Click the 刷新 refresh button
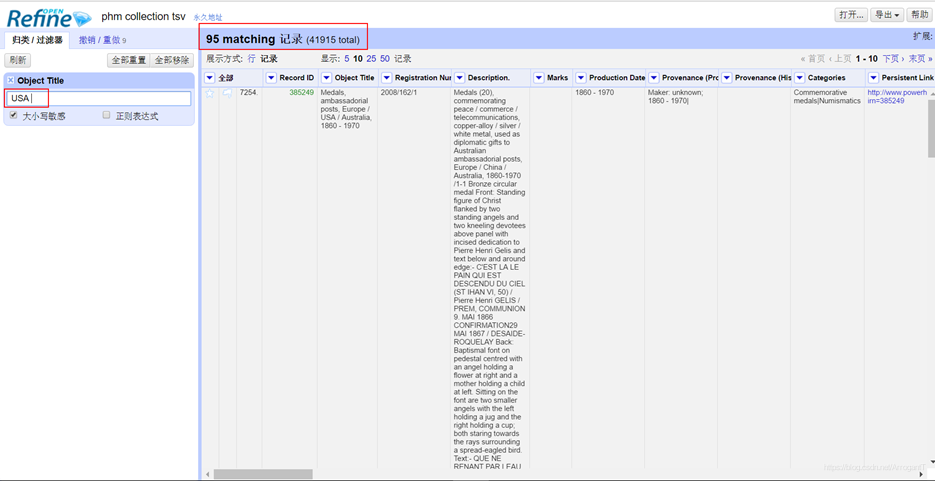Image resolution: width=935 pixels, height=481 pixels. tap(18, 60)
